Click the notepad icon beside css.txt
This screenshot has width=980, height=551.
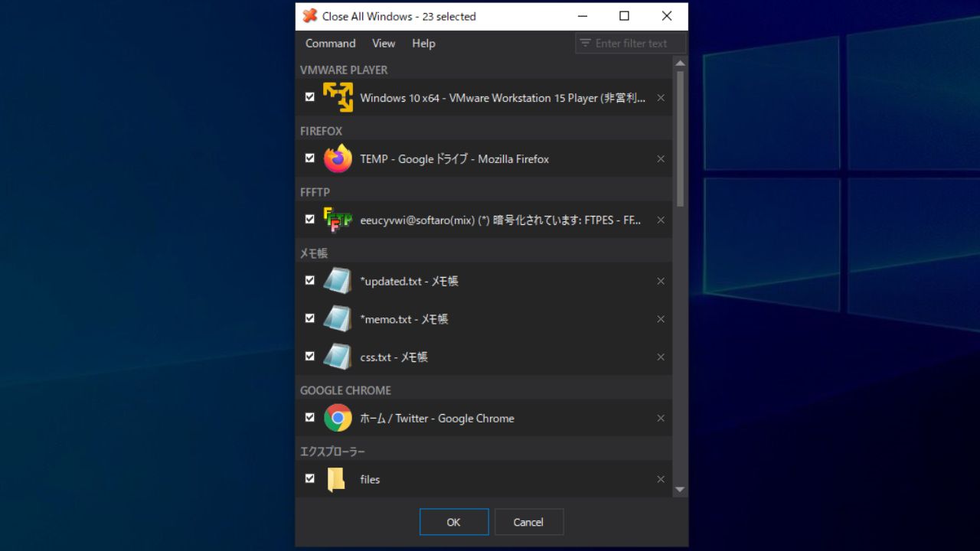coord(338,357)
